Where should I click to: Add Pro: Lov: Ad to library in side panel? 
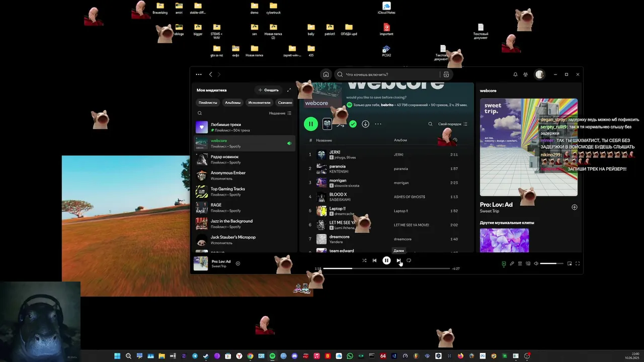575,207
